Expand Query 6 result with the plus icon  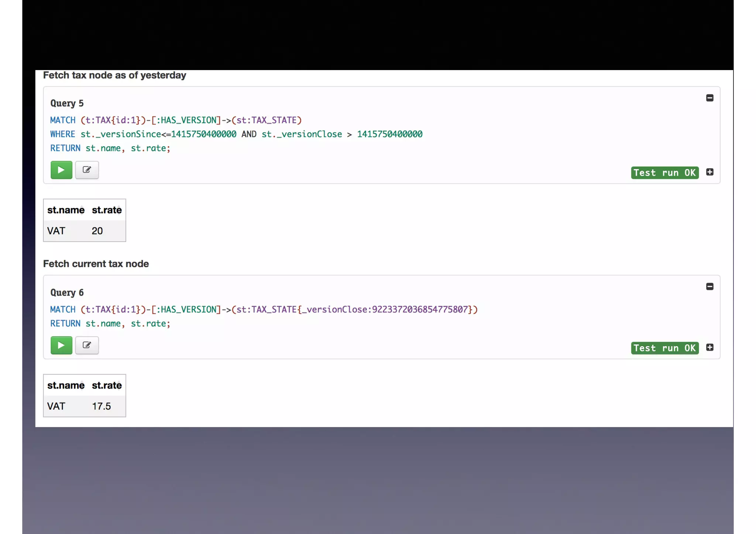(709, 348)
